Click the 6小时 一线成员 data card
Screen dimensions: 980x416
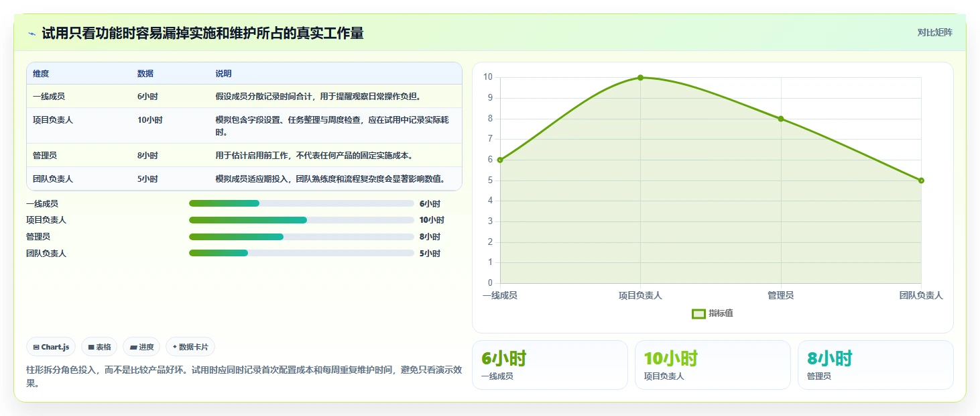pyautogui.click(x=550, y=365)
